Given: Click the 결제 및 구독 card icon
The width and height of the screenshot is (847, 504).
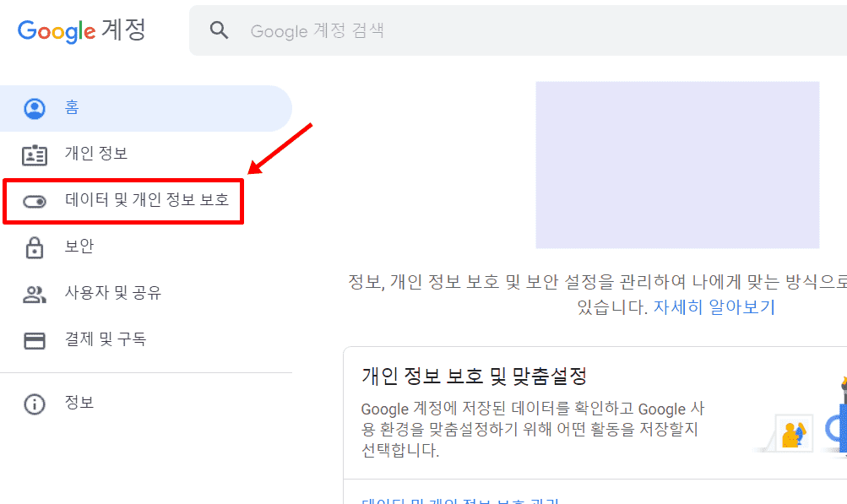Looking at the screenshot, I should pyautogui.click(x=35, y=341).
